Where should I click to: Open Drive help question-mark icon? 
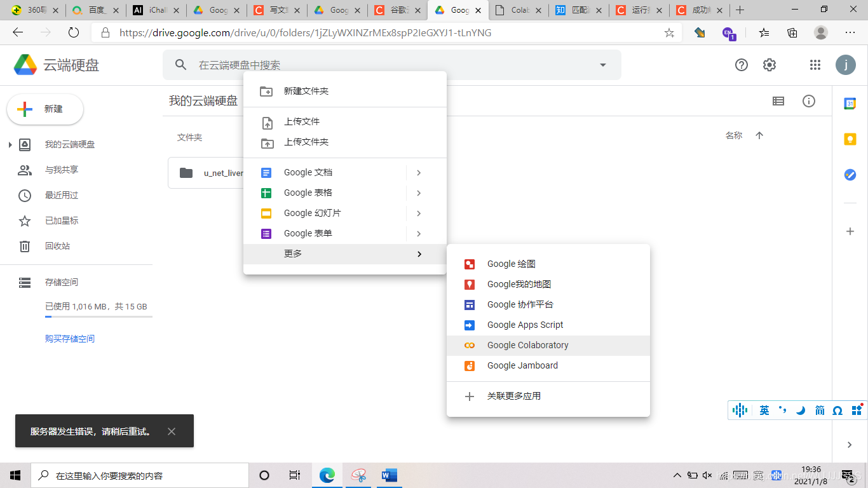tap(742, 65)
